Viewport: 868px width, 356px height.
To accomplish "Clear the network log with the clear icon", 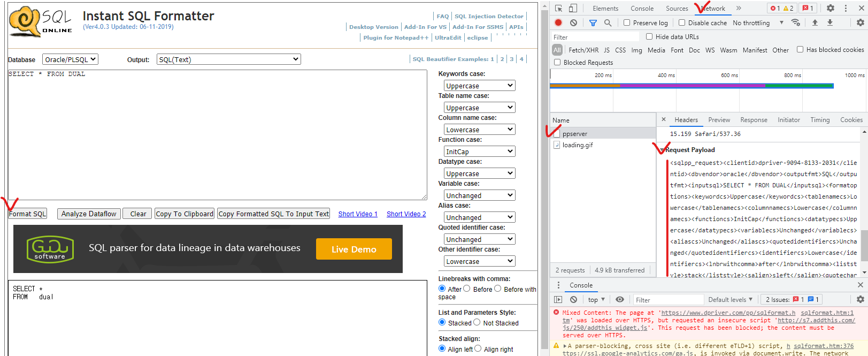I will (573, 23).
